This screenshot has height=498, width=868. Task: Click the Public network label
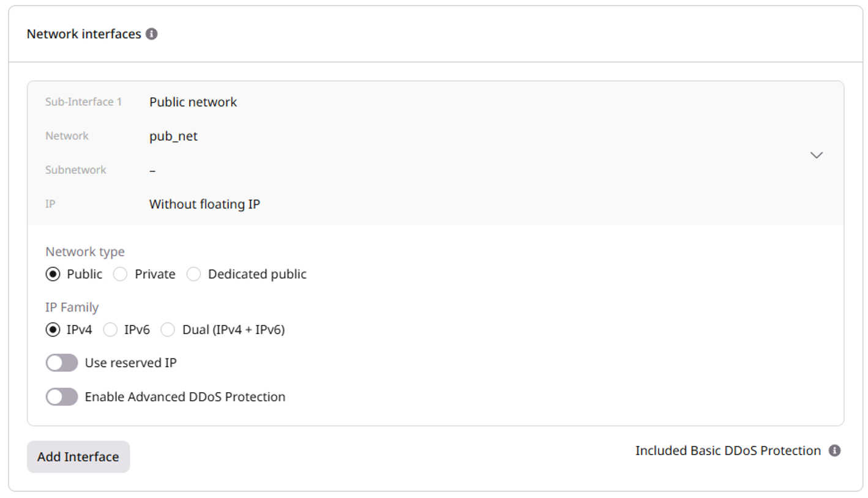click(193, 102)
